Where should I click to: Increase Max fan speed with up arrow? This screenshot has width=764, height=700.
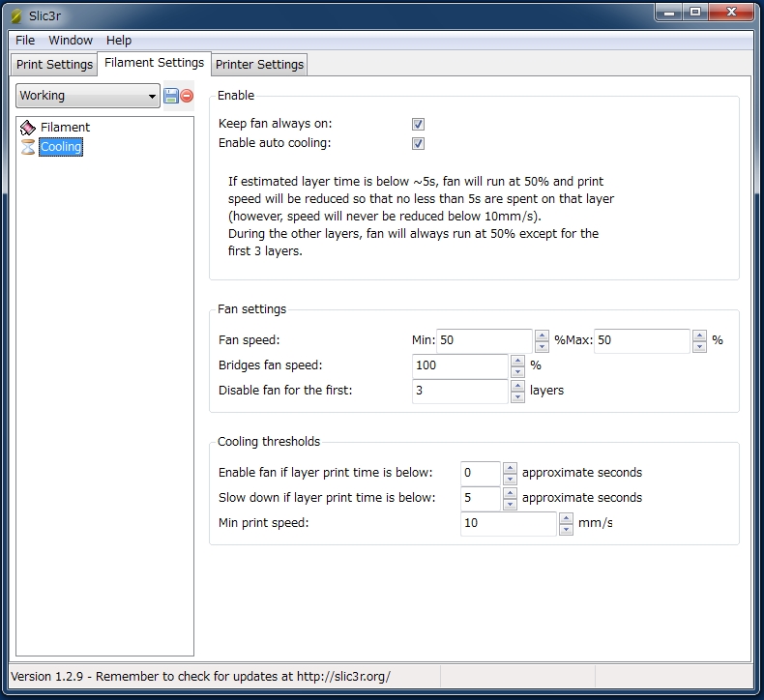(x=699, y=335)
